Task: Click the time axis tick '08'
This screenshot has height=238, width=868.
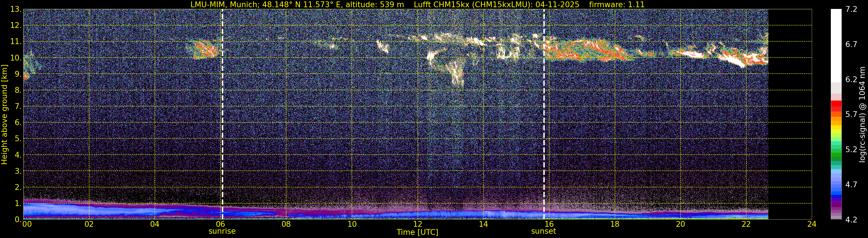Action: pos(286,224)
